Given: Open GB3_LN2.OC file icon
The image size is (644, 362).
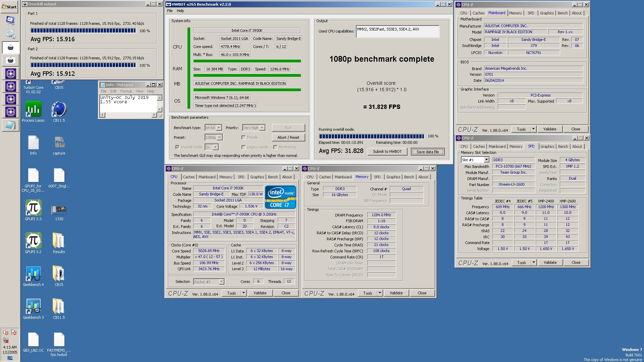Looking at the screenshot, I should pos(33,342).
